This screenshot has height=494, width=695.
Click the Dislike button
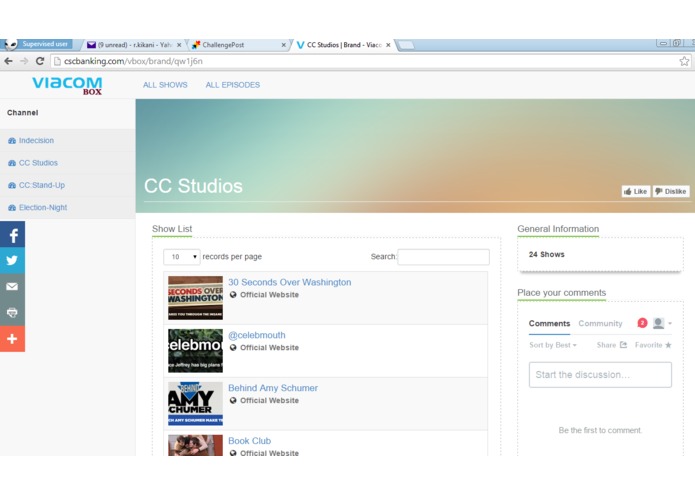tap(671, 191)
